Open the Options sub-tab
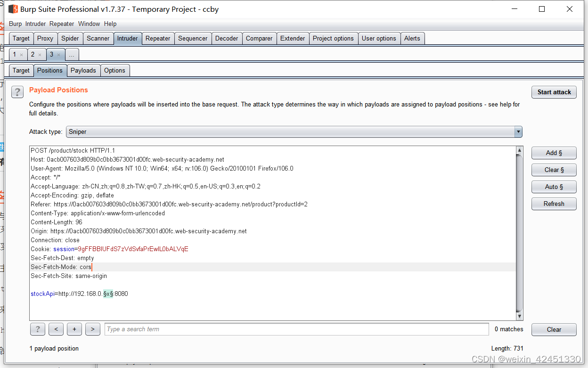Image resolution: width=588 pixels, height=368 pixels. pyautogui.click(x=115, y=71)
